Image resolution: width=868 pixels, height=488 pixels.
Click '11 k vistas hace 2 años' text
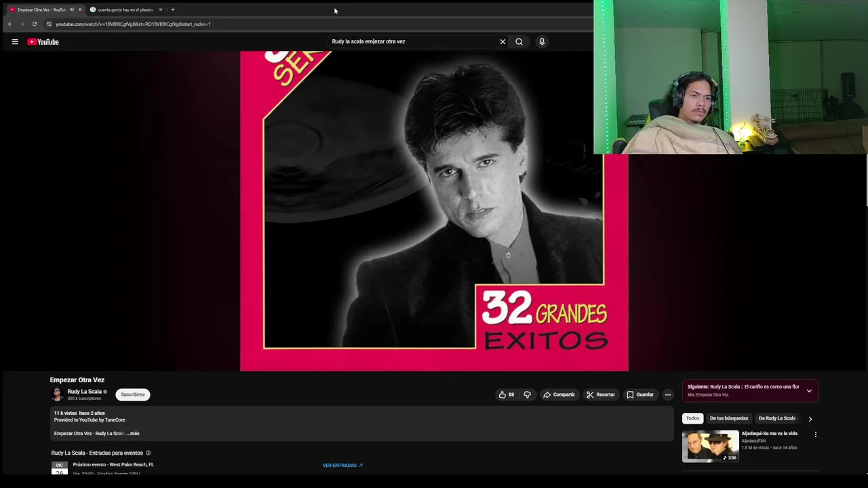(79, 413)
